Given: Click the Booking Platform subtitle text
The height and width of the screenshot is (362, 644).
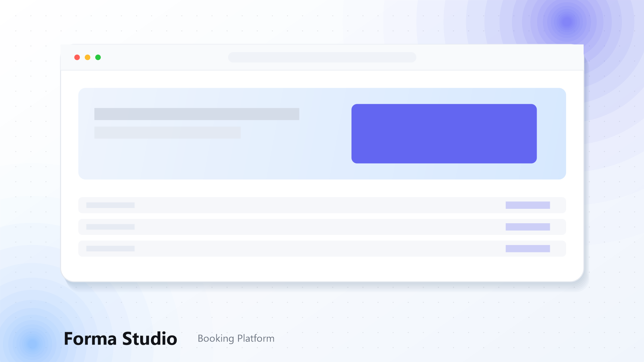Looking at the screenshot, I should pos(236,339).
